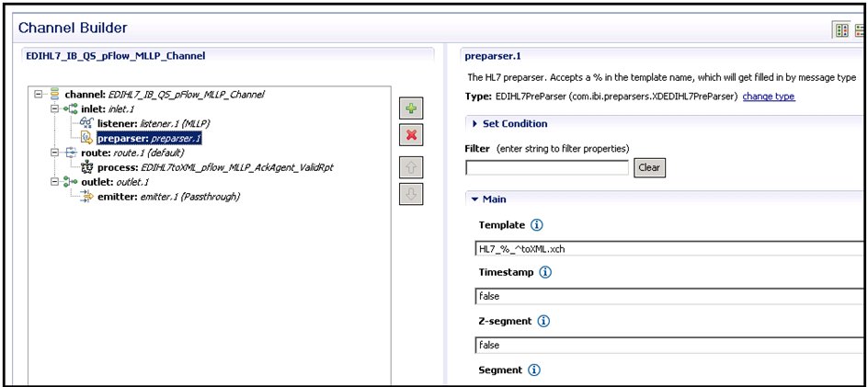
Task: Click the info icon next to Timestamp
Action: 546,272
